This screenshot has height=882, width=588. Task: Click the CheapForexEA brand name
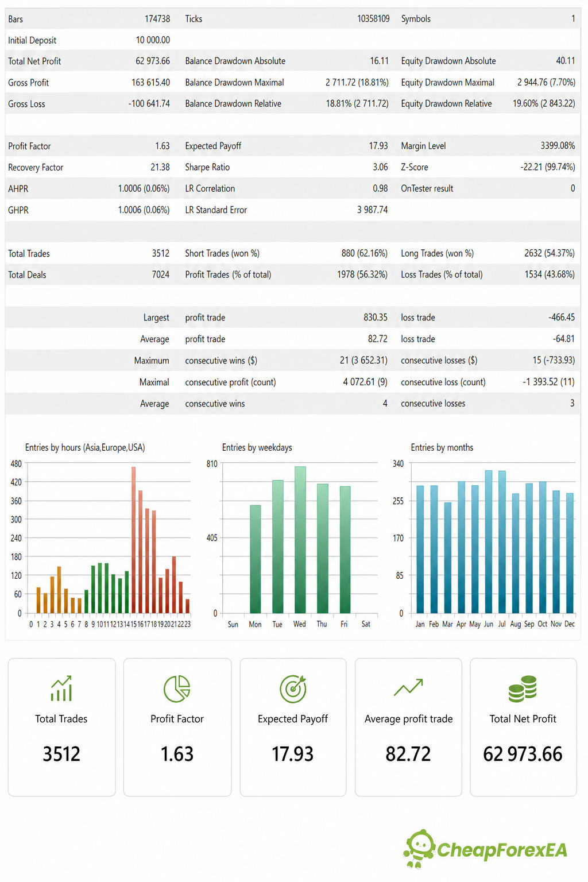(x=502, y=850)
